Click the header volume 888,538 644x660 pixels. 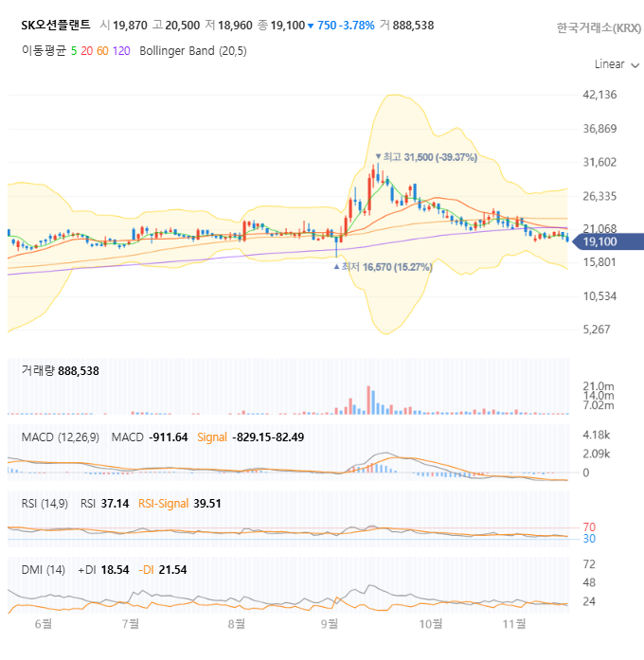pyautogui.click(x=413, y=26)
